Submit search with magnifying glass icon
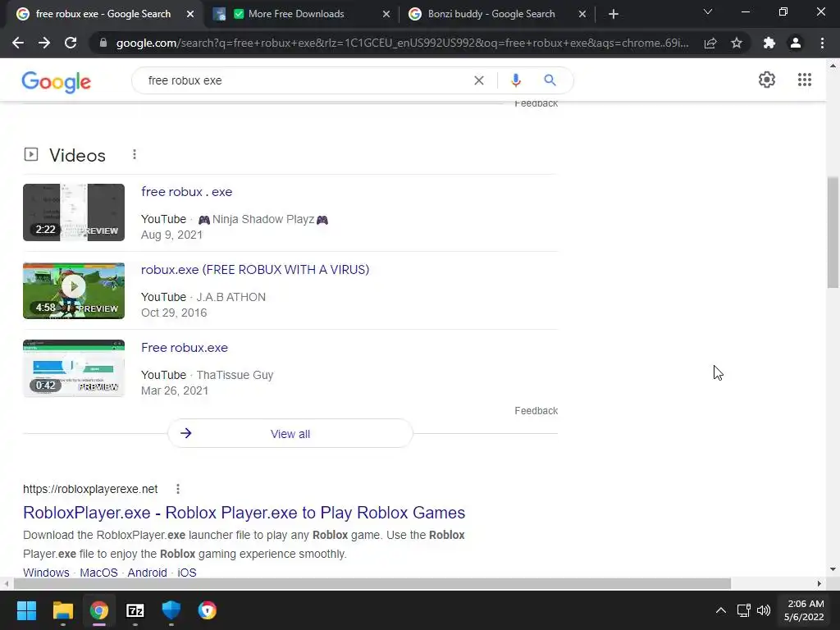The height and width of the screenshot is (630, 840). point(550,80)
